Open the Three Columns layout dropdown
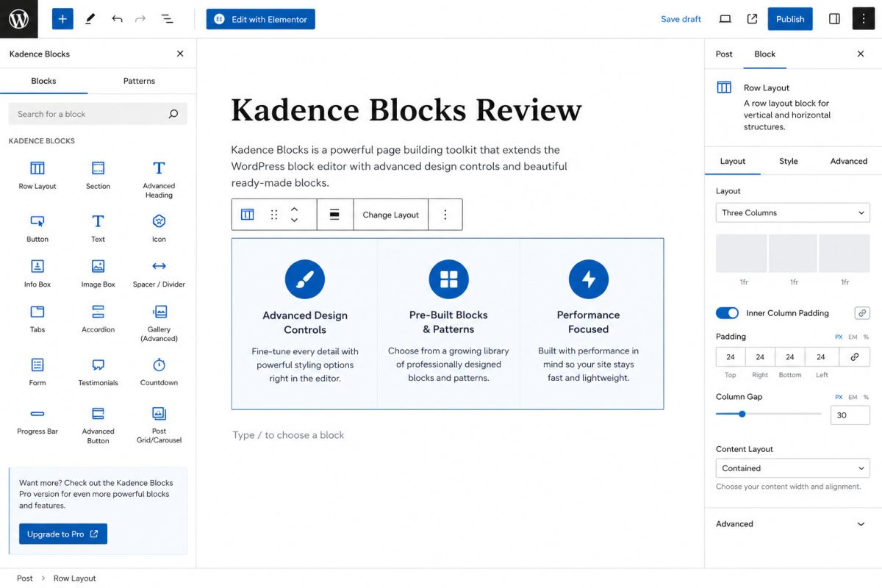Screen dimensions: 882x588 [792, 212]
